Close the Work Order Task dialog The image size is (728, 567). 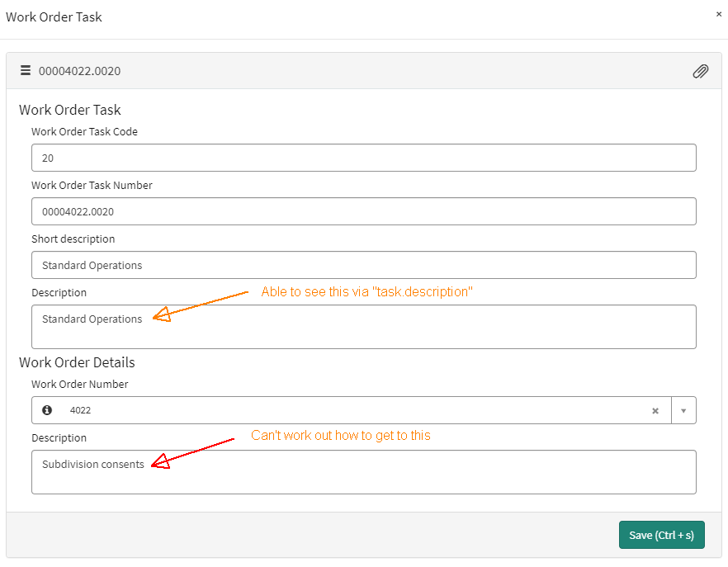(x=717, y=14)
